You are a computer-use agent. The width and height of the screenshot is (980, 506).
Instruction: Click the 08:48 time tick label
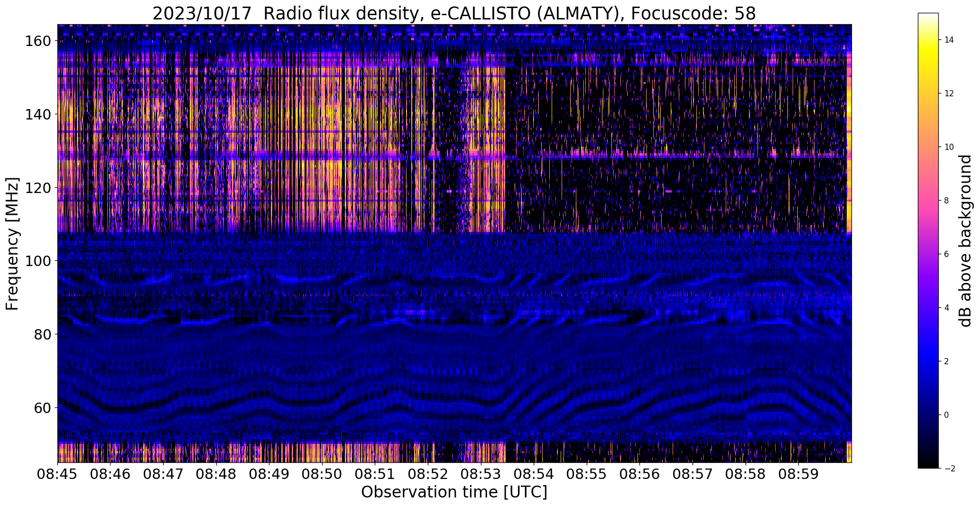216,474
